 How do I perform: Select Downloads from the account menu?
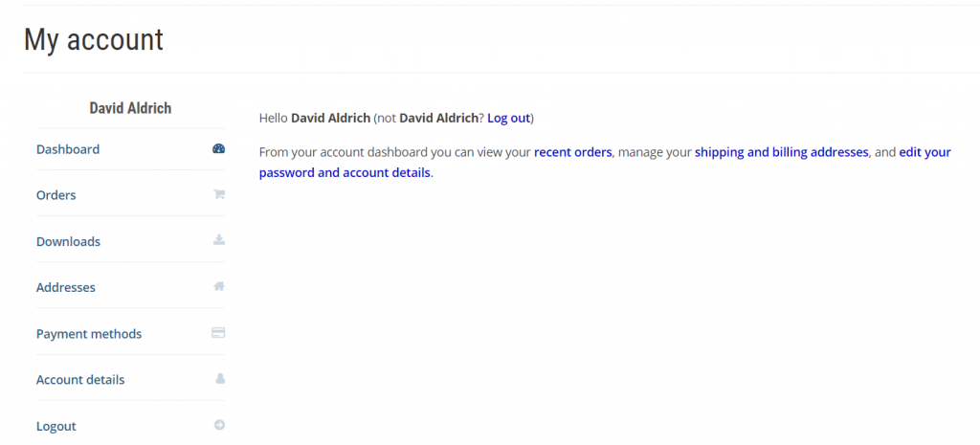68,242
